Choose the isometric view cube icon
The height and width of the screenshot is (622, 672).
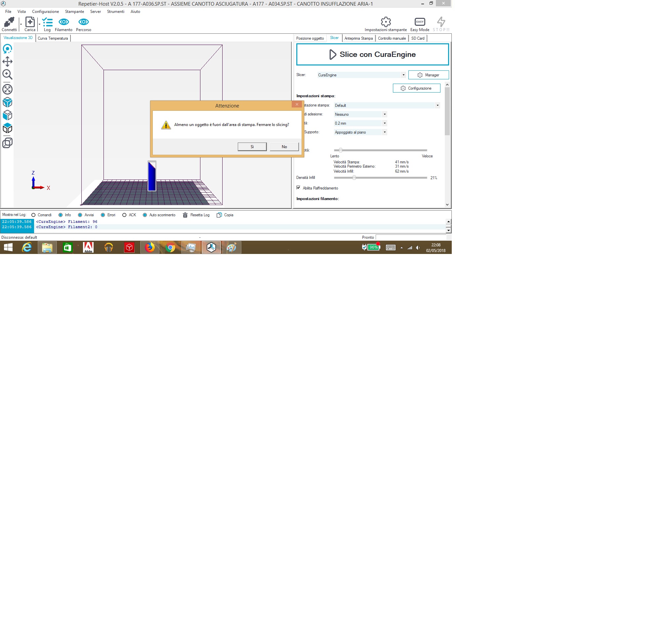[x=7, y=102]
